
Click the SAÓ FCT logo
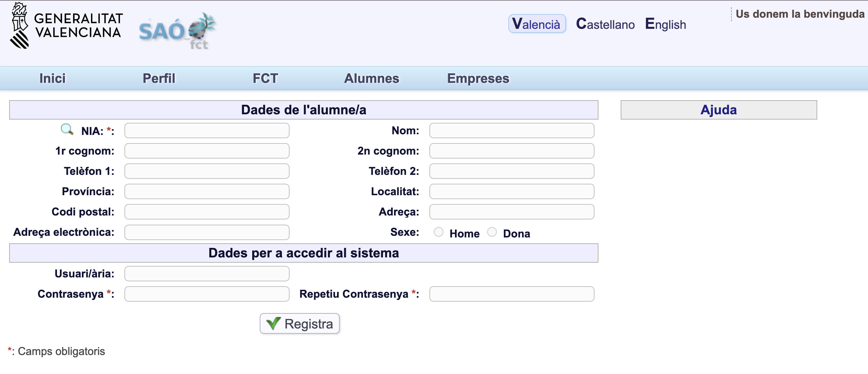(x=177, y=31)
